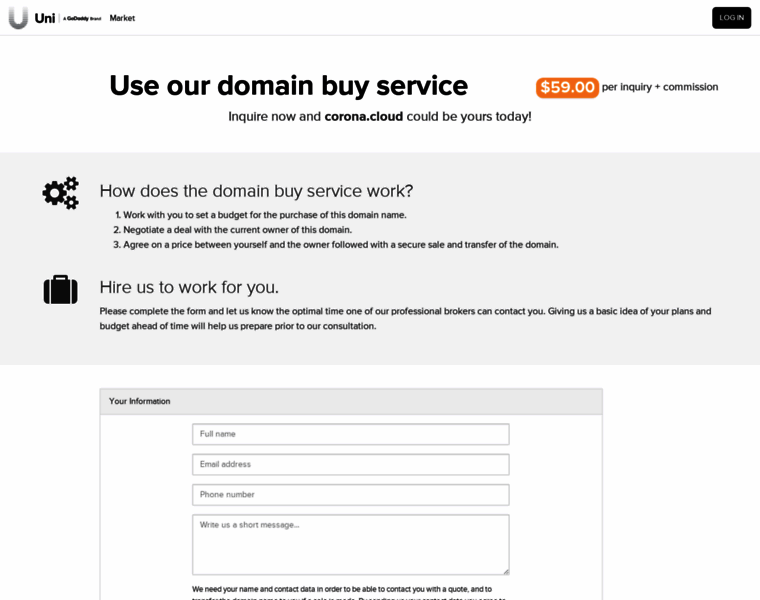Click 'How does the domain buy service work?' heading

pyautogui.click(x=256, y=191)
